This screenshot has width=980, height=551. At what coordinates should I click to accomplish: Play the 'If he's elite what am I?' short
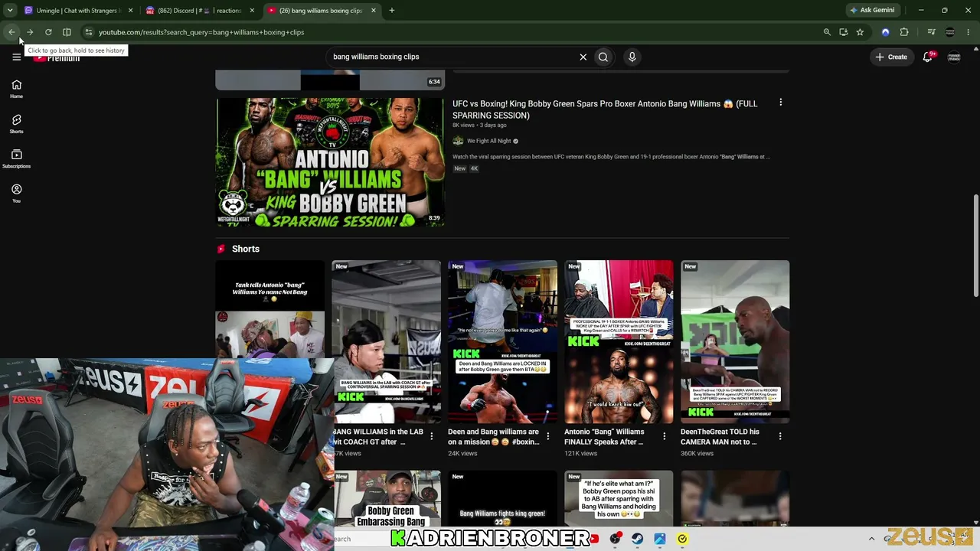point(619,498)
